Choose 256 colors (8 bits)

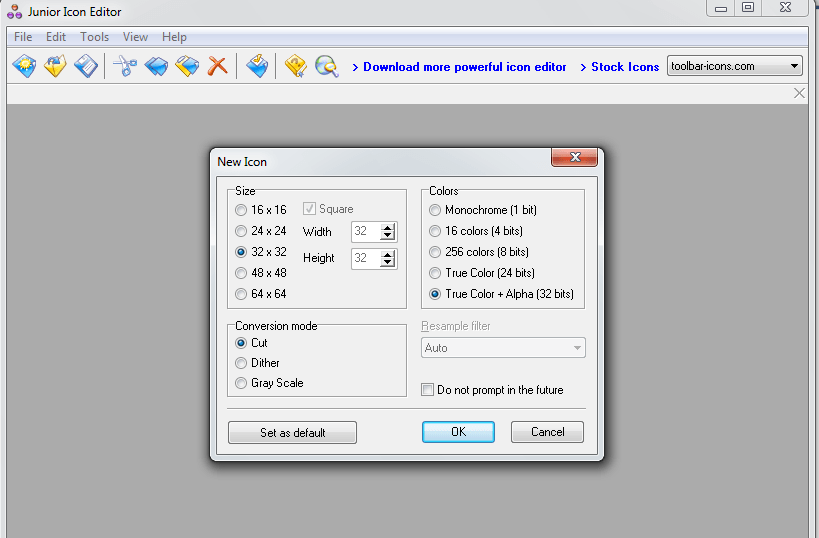[x=479, y=252]
